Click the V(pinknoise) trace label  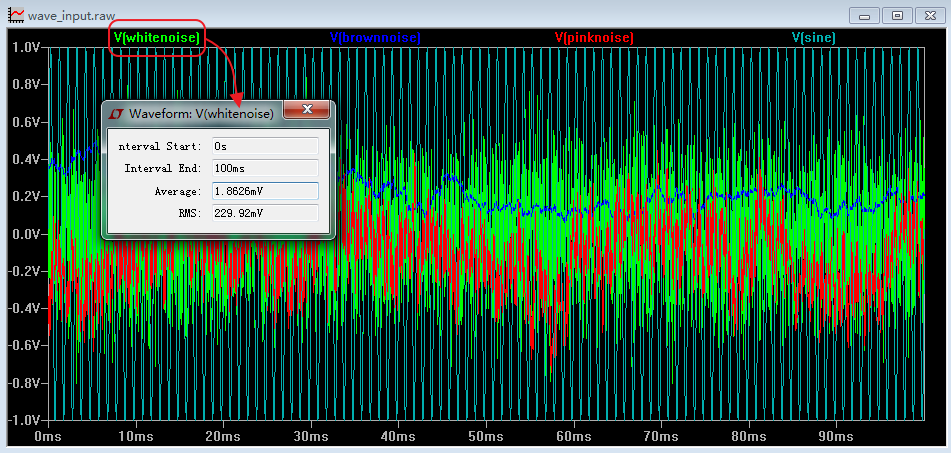[594, 38]
